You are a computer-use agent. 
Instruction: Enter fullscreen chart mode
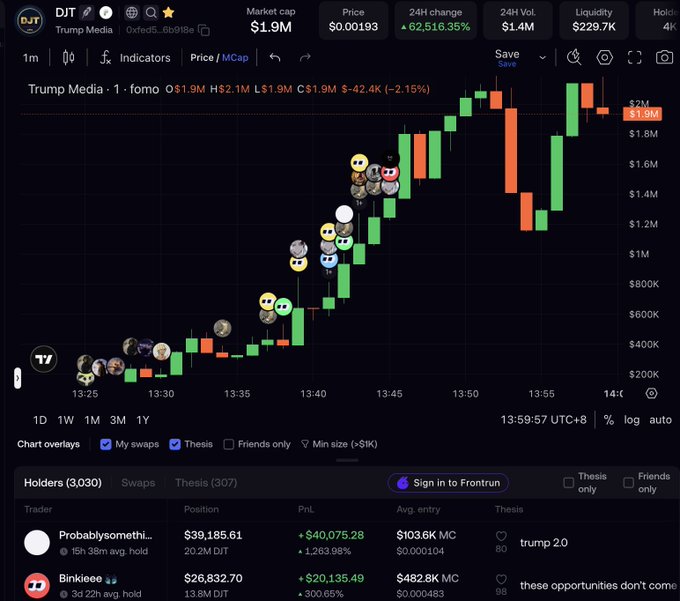(634, 57)
